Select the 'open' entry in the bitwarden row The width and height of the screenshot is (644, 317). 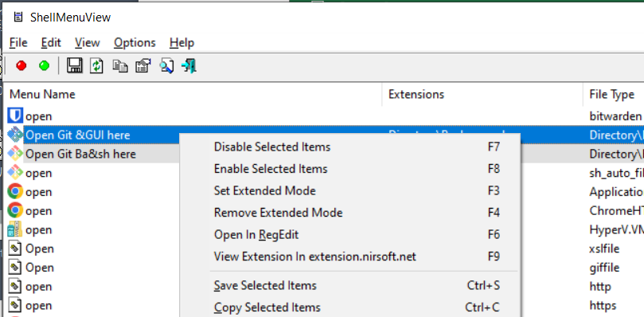pos(38,116)
